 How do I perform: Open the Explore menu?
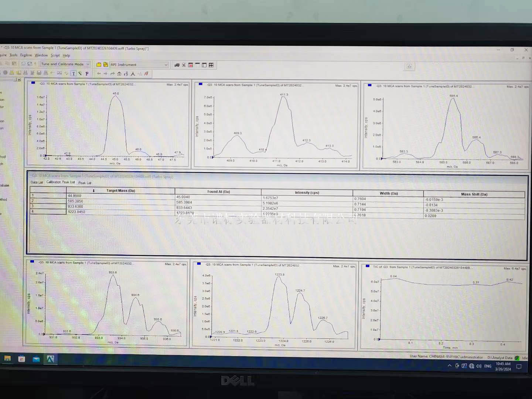point(26,55)
